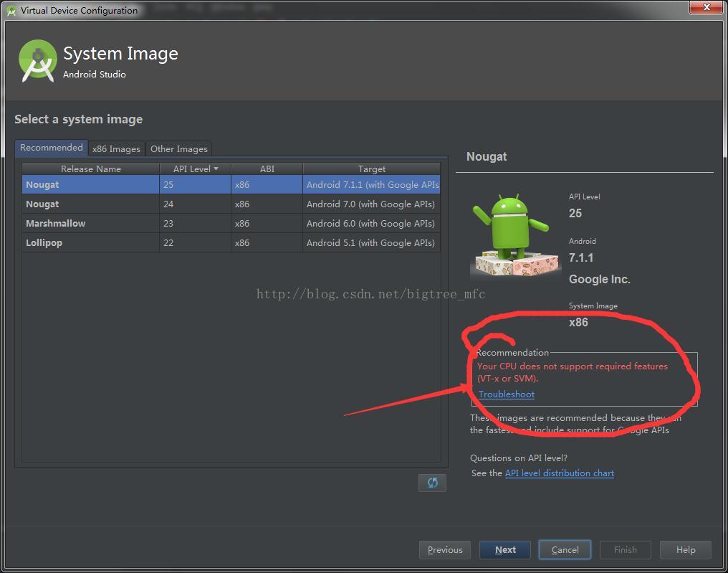728x573 pixels.
Task: Click the Cancel button
Action: (565, 550)
